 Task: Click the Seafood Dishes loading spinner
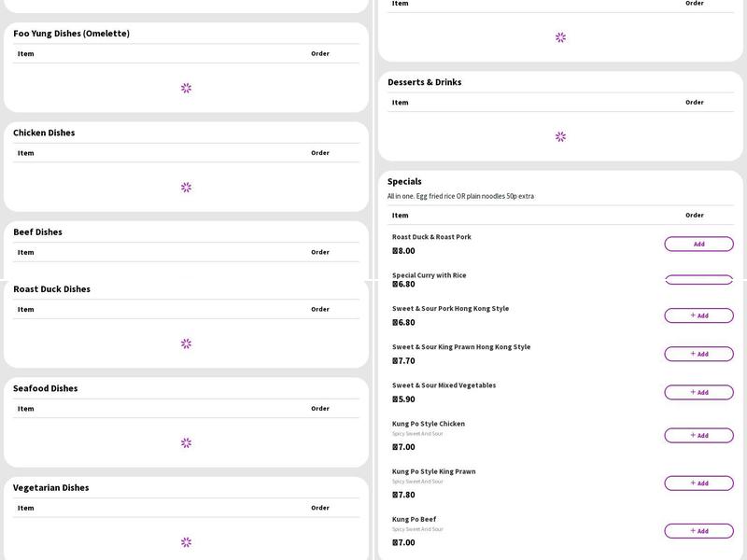pos(186,442)
